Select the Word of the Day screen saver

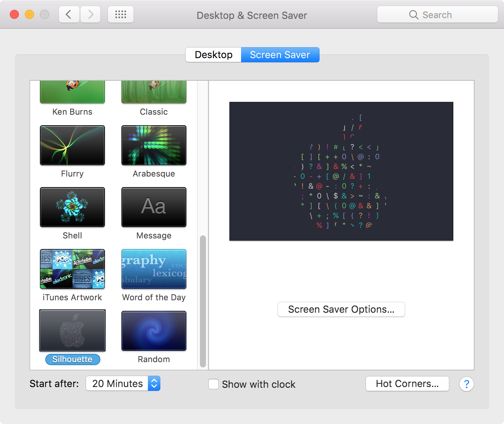pyautogui.click(x=154, y=269)
